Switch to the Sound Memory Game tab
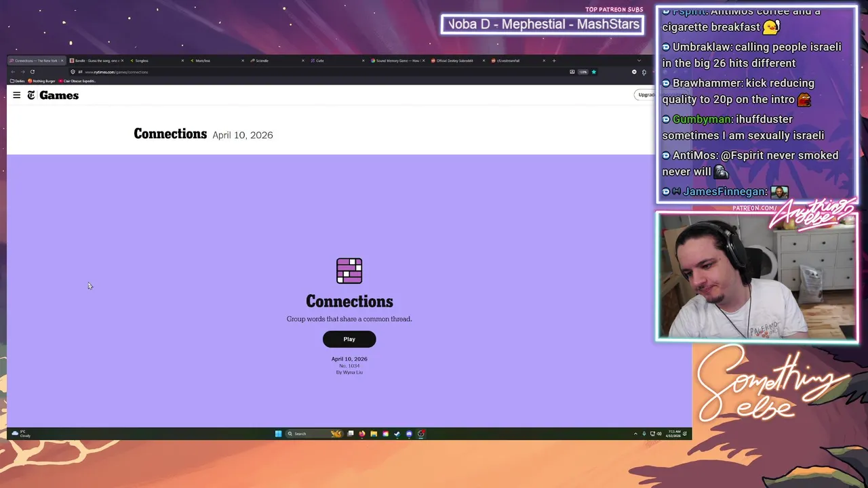Screen dimensions: 868x488 397,60
